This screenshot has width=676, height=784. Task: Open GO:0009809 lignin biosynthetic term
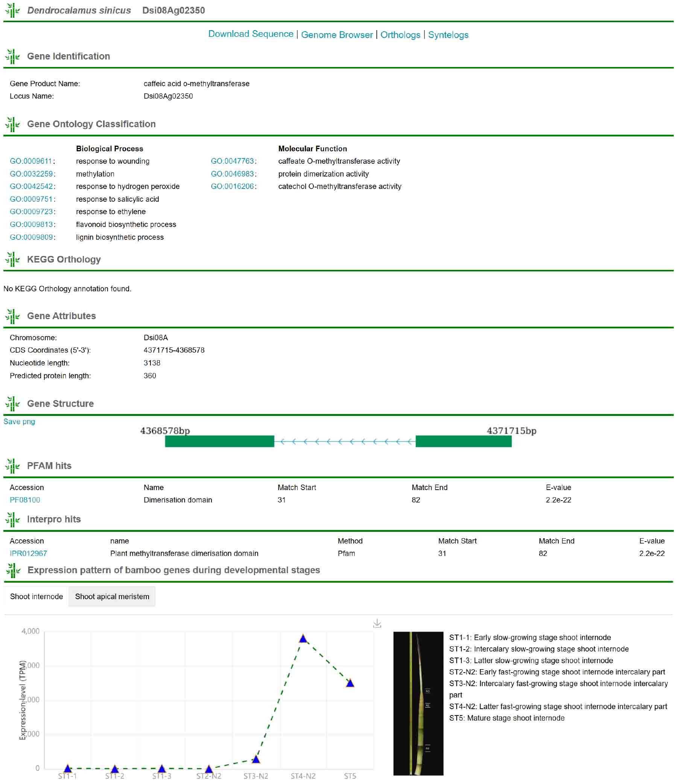click(31, 237)
